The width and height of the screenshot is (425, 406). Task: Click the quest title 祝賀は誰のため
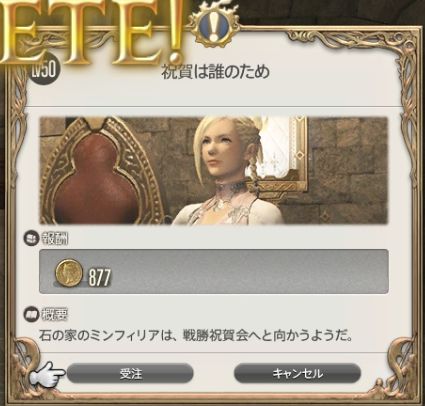(x=216, y=72)
